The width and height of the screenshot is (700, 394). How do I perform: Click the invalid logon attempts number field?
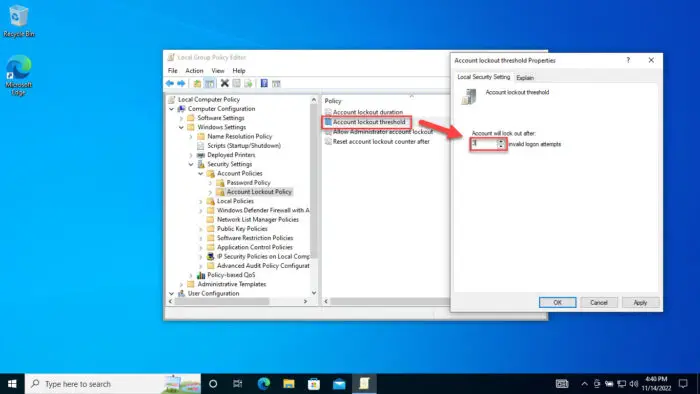point(484,144)
